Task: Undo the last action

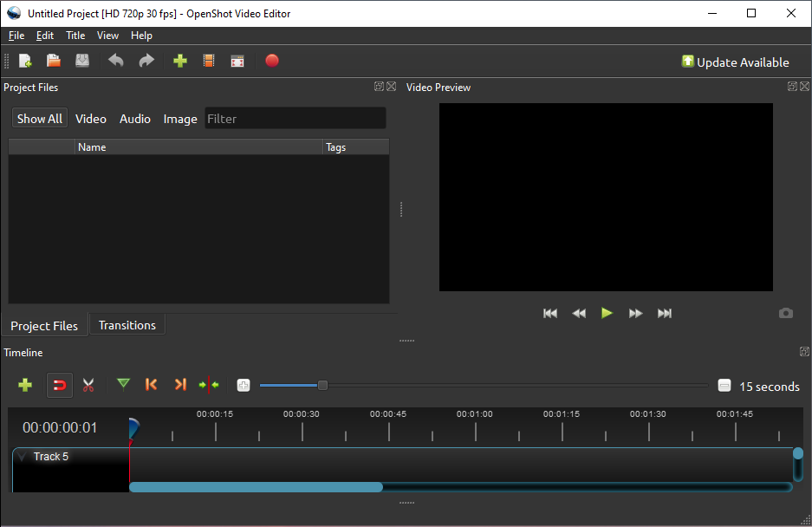Action: pos(116,62)
